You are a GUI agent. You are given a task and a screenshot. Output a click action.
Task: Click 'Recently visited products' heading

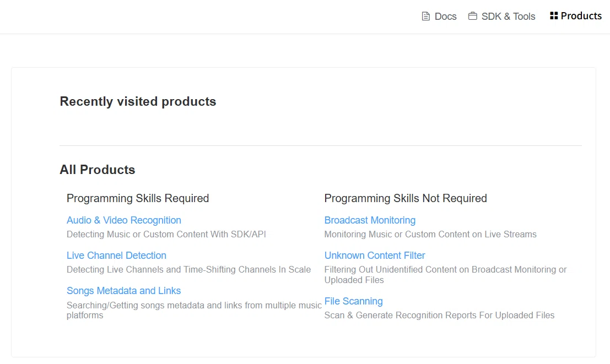tap(138, 101)
